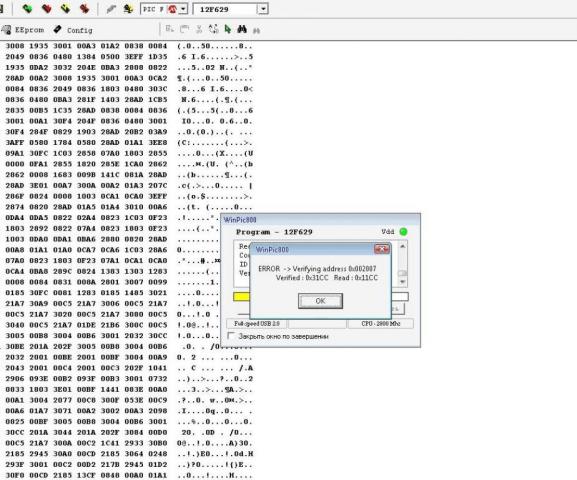Select hex value 3AFF

[x=15, y=142]
